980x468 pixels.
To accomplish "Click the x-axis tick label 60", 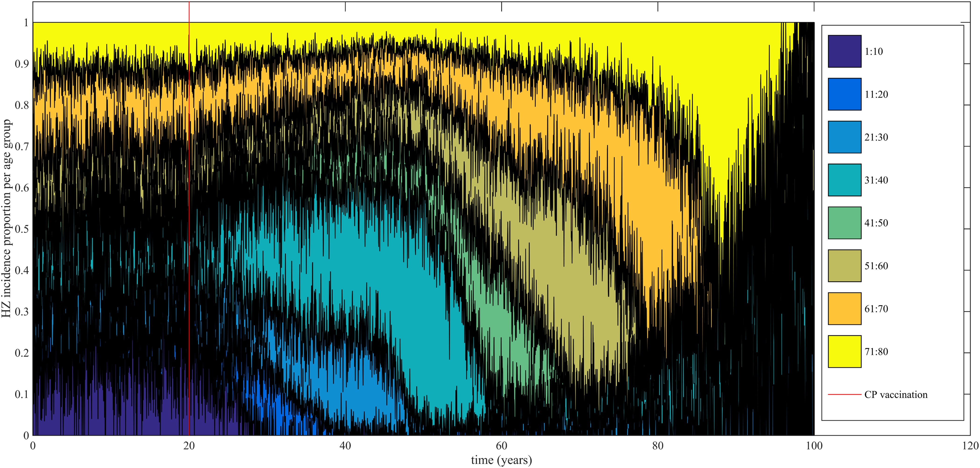I will [x=501, y=446].
